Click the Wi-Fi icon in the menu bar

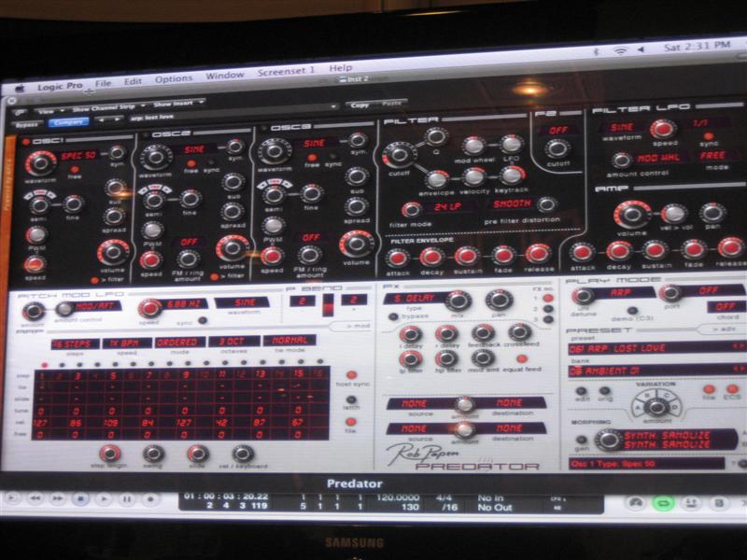tap(620, 50)
